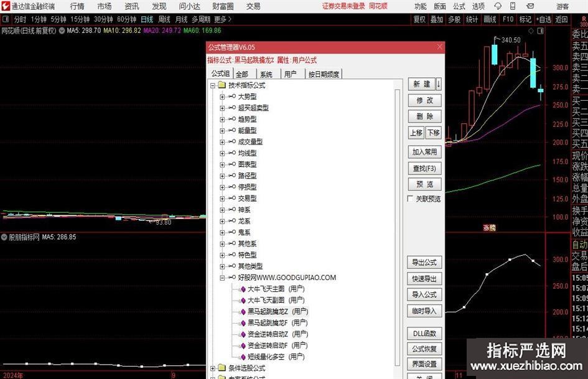Click the 证券交易未登录 login link
Viewport: 588px width, 379px height.
click(x=343, y=6)
